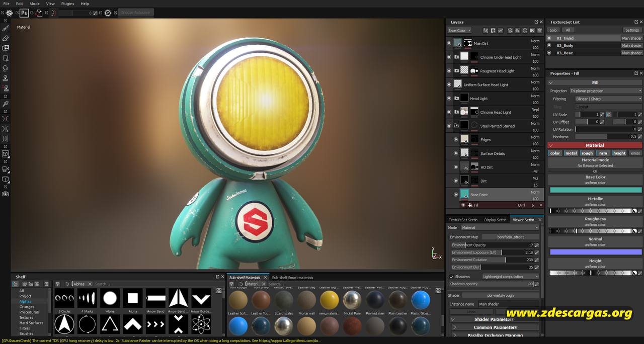Open the screenshot camera icon

[x=6, y=194]
